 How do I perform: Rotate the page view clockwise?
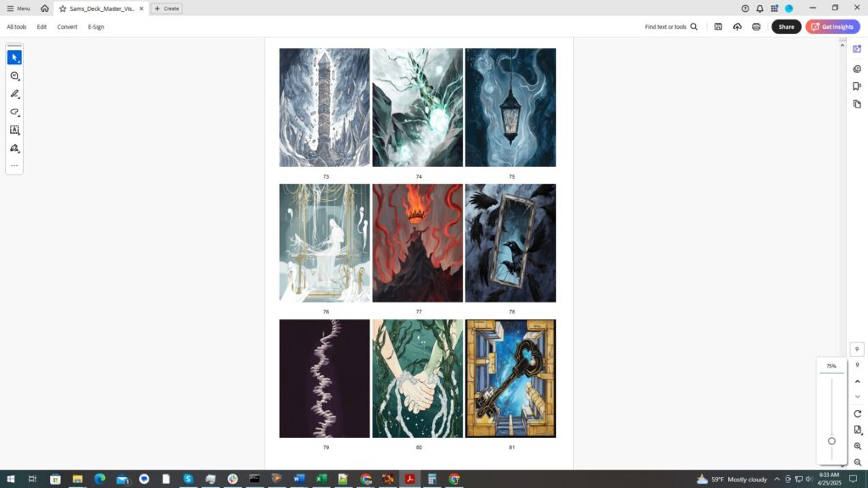pyautogui.click(x=857, y=413)
